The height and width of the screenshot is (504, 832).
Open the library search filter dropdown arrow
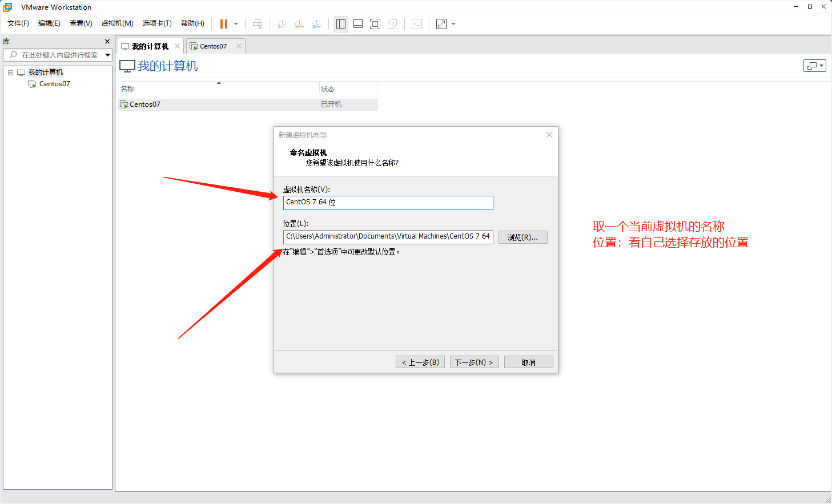(107, 55)
